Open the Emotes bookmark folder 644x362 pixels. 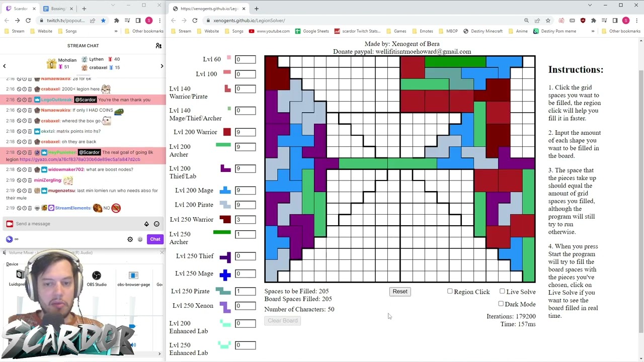pyautogui.click(x=422, y=31)
